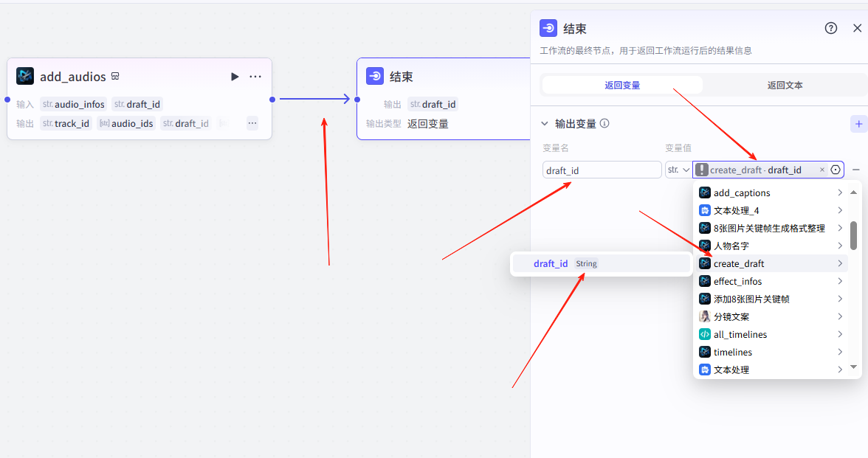
Task: Close the 结束 configuration panel
Action: pyautogui.click(x=857, y=28)
